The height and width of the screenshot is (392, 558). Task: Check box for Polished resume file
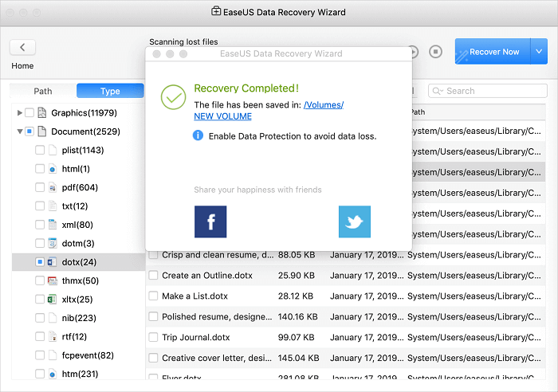[153, 316]
